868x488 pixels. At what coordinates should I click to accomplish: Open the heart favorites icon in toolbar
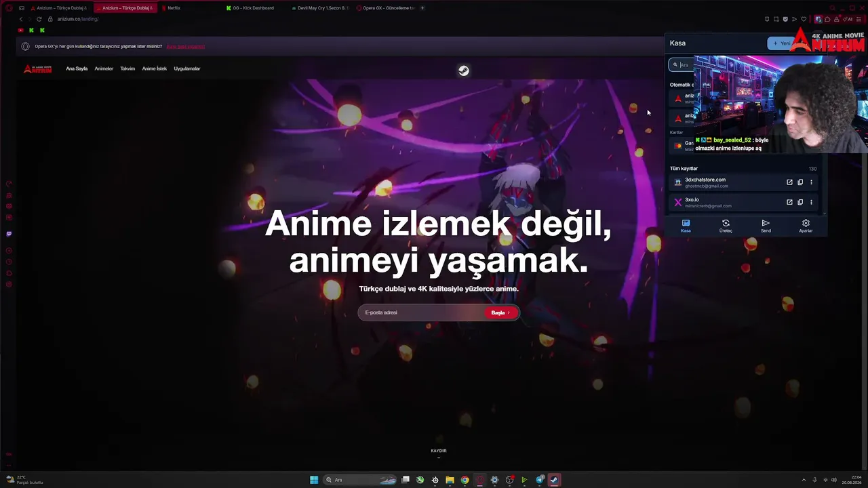[x=804, y=19]
